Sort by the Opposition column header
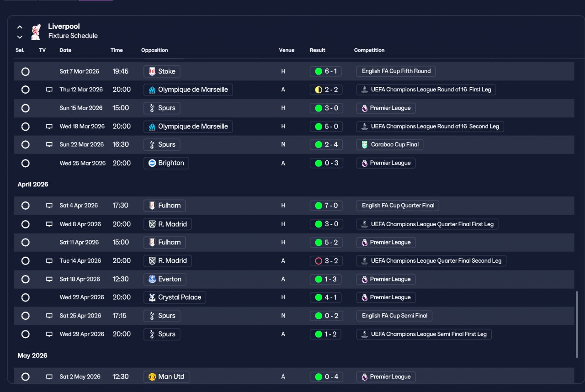 tap(154, 50)
